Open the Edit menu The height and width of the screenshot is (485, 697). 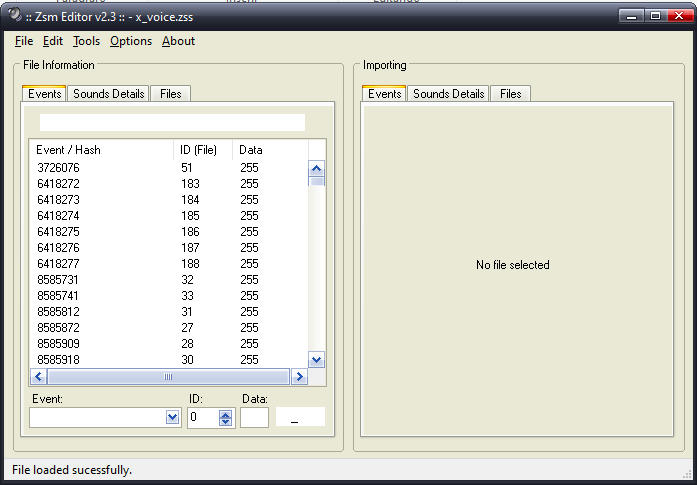point(53,41)
